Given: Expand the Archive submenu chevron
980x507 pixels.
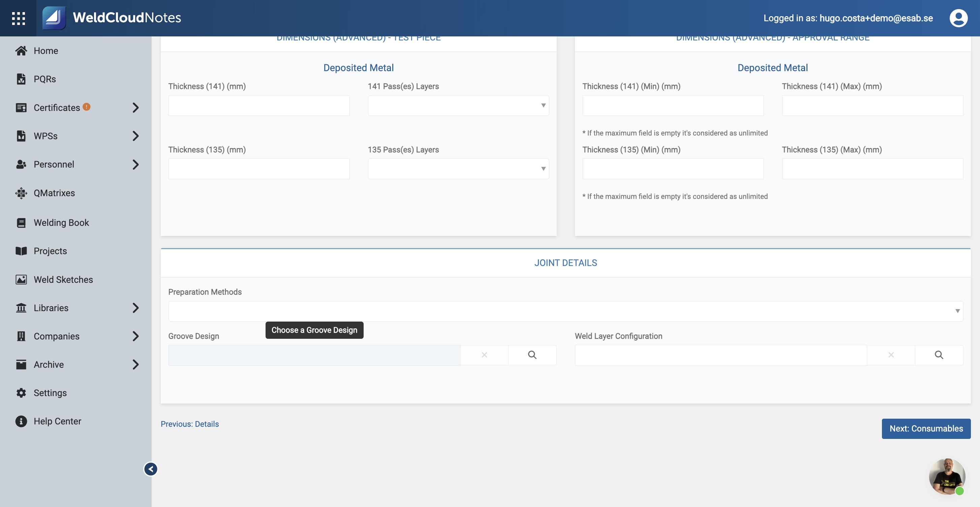Looking at the screenshot, I should [x=135, y=364].
